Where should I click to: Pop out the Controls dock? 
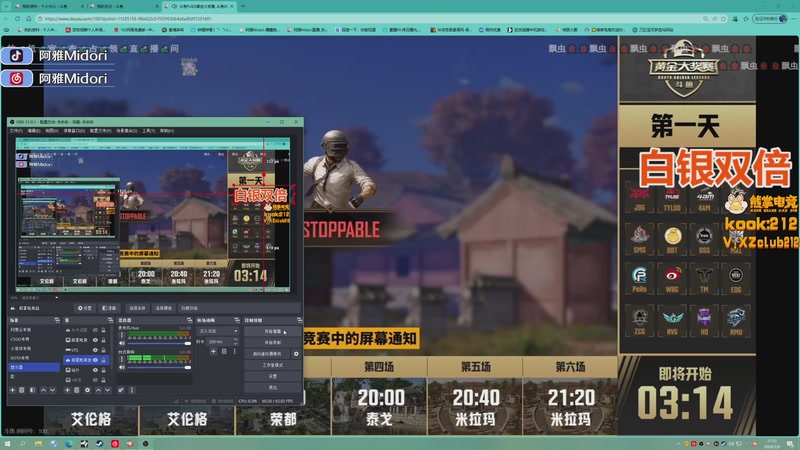[299, 320]
